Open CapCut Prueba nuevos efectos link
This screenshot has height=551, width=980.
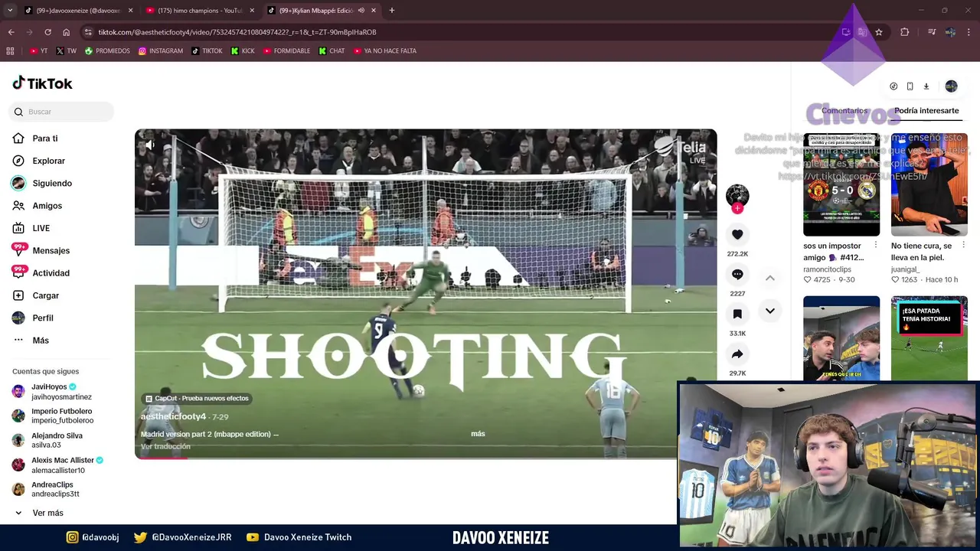[197, 399]
